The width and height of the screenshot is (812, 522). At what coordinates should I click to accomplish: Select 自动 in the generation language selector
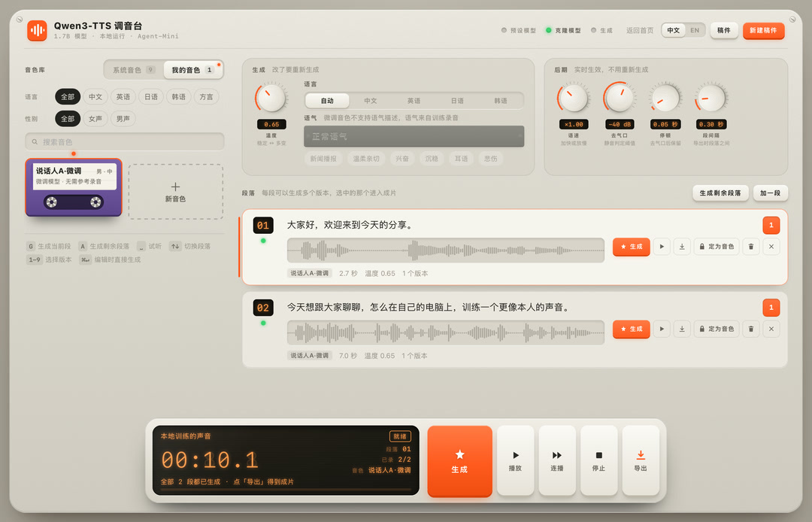pos(327,101)
